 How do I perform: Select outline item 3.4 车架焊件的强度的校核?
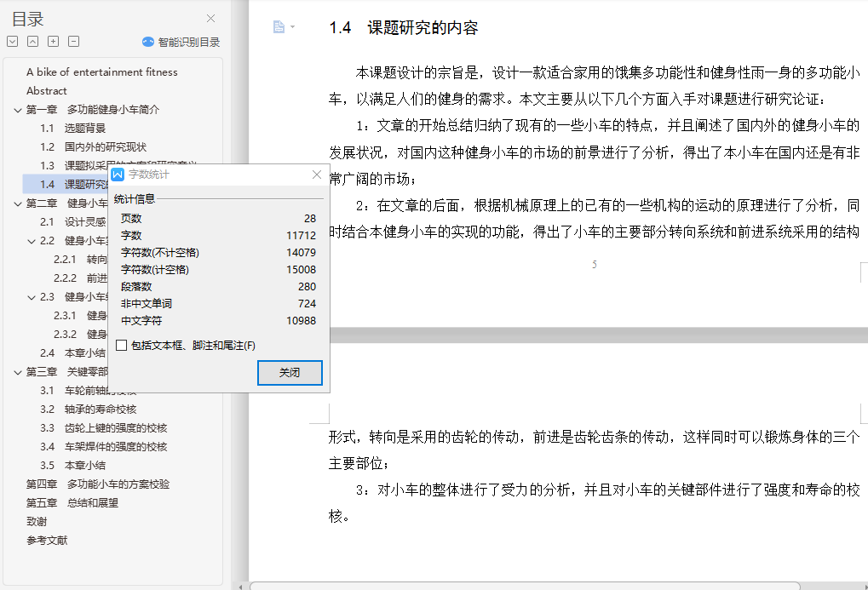[104, 447]
